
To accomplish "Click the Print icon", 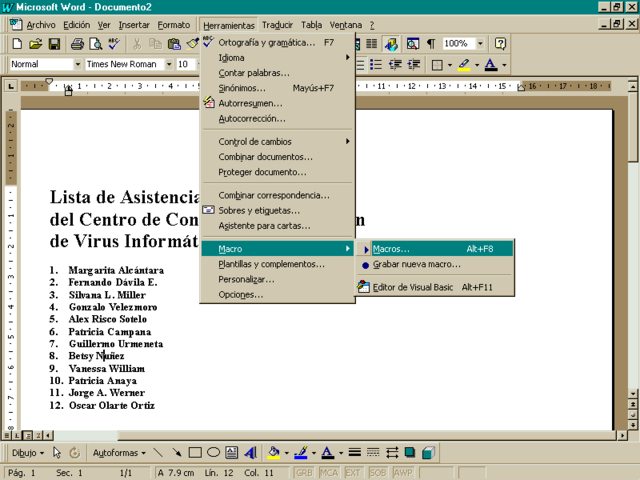I will click(x=77, y=44).
